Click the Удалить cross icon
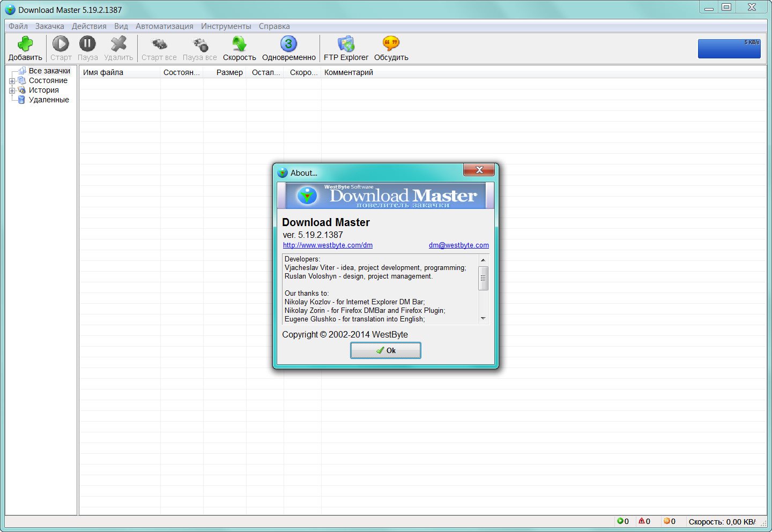 pyautogui.click(x=118, y=44)
